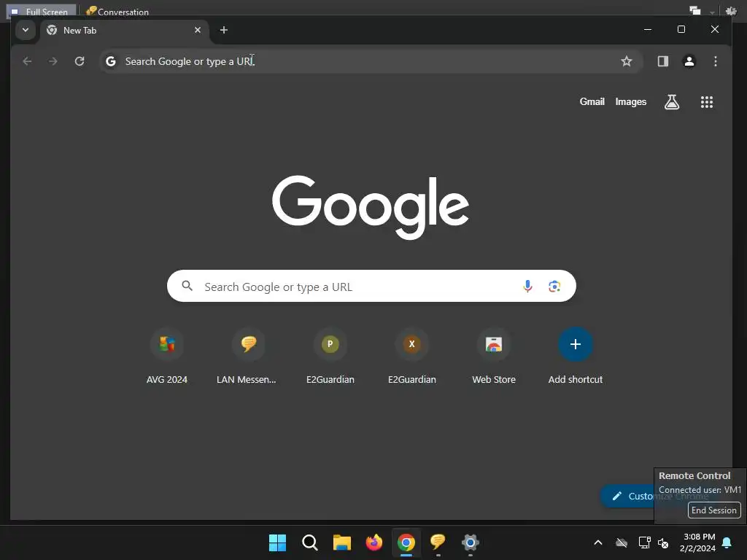
Task: Open the notification bell in tray
Action: tap(727, 542)
